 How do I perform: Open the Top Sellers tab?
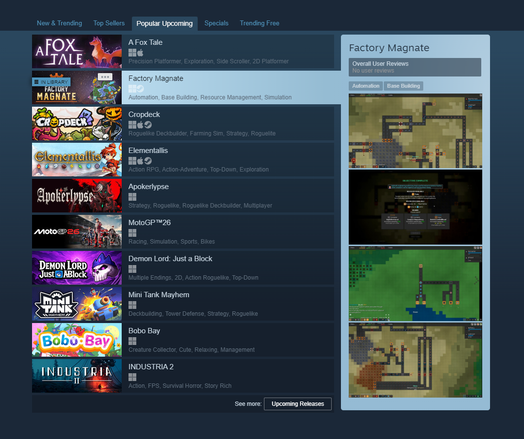pyautogui.click(x=109, y=23)
